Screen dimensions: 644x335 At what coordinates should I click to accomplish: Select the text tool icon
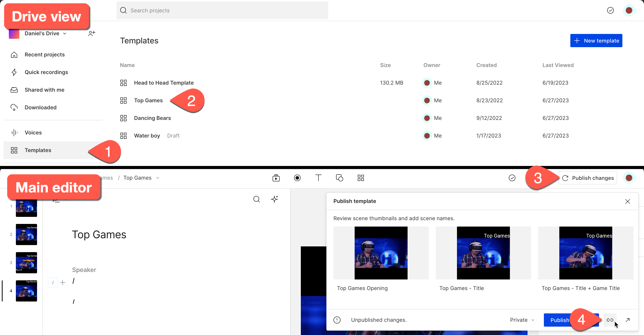(x=319, y=178)
